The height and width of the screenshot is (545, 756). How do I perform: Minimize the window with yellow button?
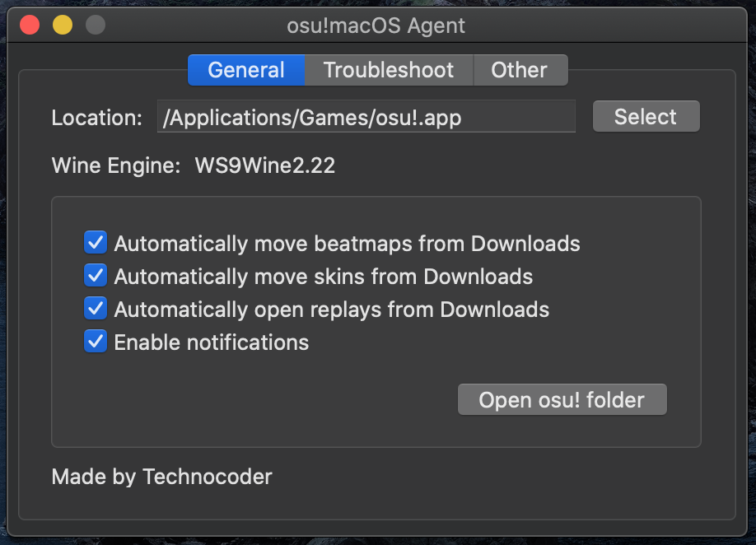(x=63, y=25)
